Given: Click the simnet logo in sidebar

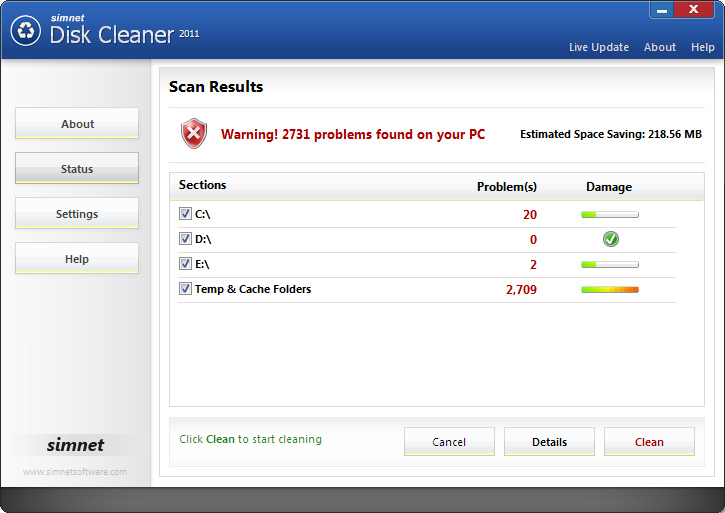Looking at the screenshot, I should click(76, 445).
